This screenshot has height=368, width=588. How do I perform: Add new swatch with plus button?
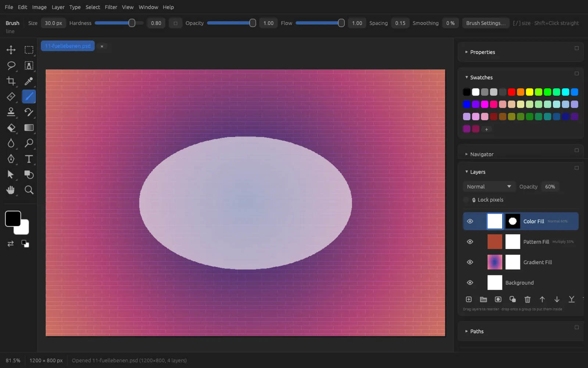(486, 129)
